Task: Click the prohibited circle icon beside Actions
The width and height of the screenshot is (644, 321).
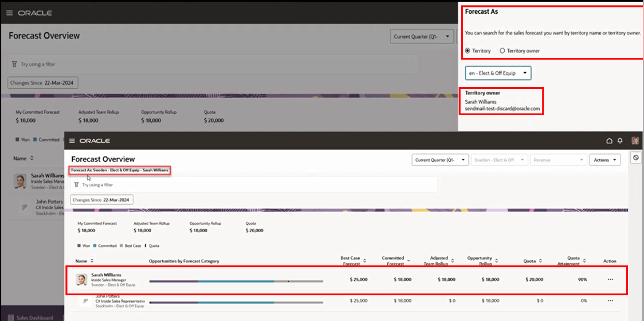Action: coord(635,158)
